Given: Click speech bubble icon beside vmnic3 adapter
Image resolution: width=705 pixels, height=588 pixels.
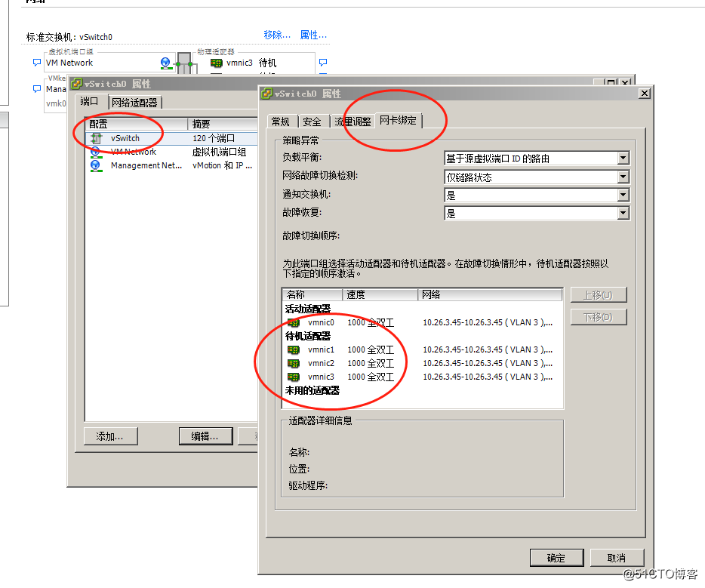Looking at the screenshot, I should (x=323, y=63).
